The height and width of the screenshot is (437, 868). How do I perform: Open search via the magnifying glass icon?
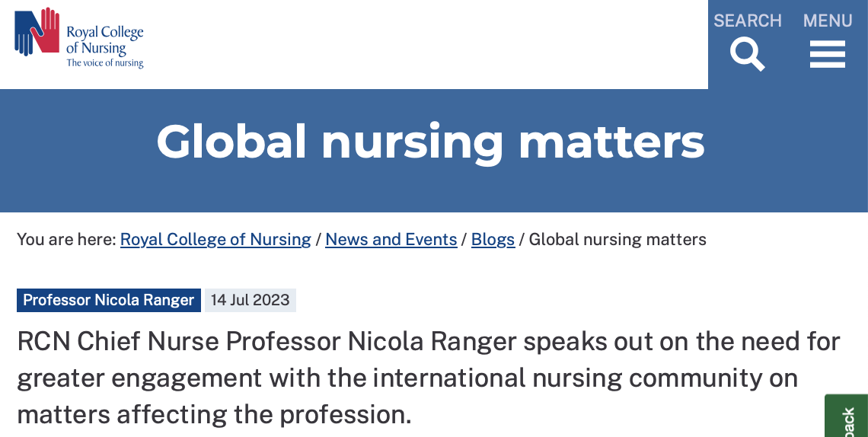747,55
